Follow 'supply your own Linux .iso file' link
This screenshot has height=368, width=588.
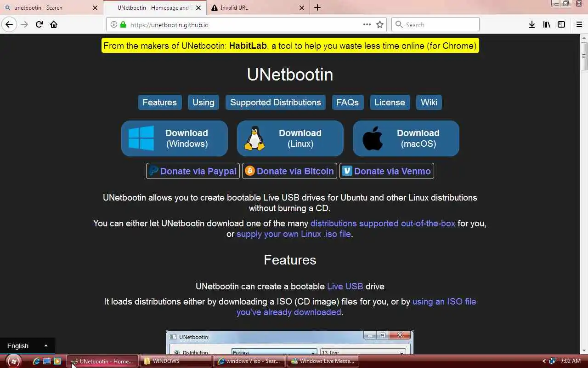[x=294, y=234]
